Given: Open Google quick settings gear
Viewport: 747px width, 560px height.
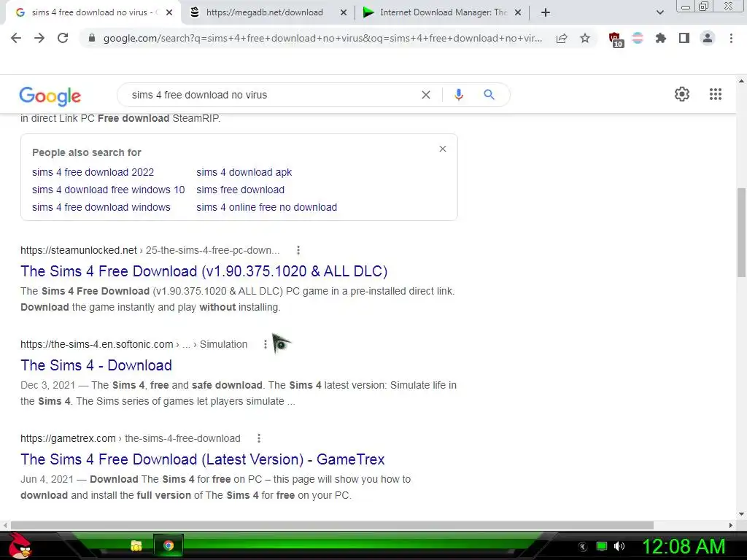Looking at the screenshot, I should tap(682, 94).
